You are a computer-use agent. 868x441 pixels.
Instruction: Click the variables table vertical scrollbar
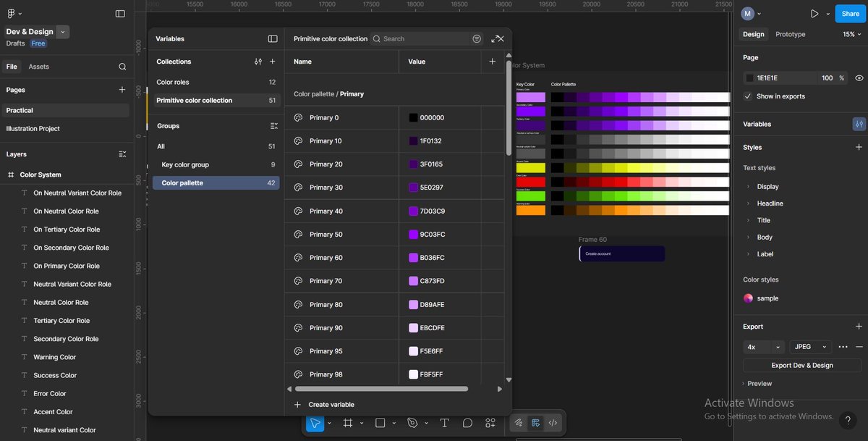pos(509,106)
